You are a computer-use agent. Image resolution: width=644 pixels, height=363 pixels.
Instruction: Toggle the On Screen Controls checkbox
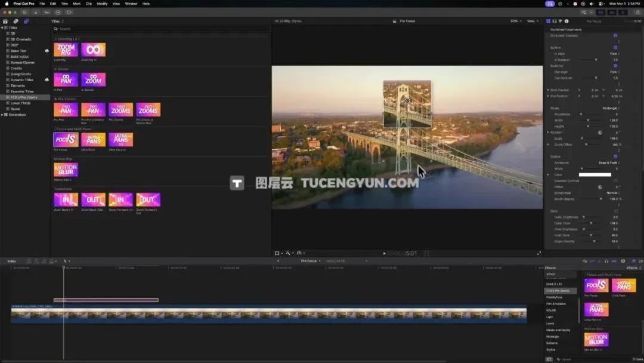pyautogui.click(x=615, y=36)
